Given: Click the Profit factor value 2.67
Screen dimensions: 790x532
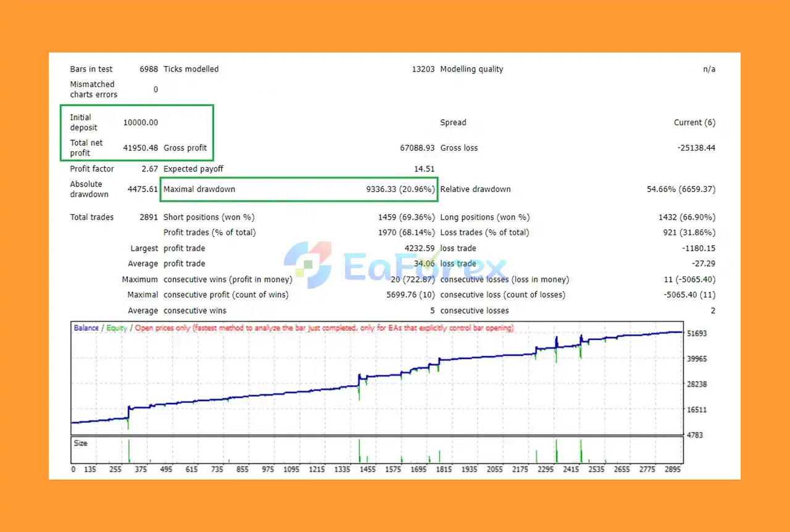Looking at the screenshot, I should (149, 168).
